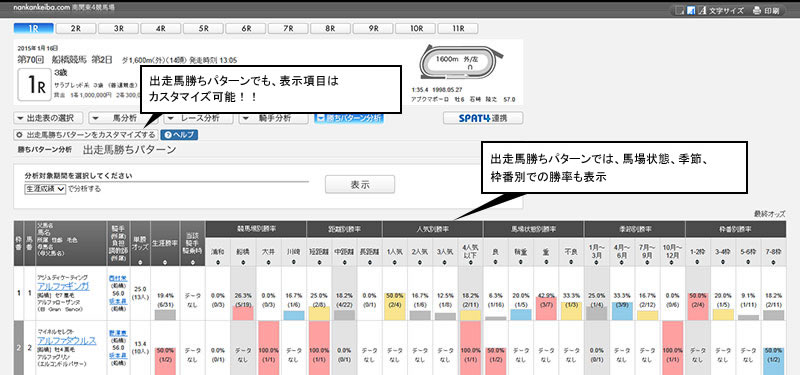The image size is (800, 375).
Task: Click the 表示 button
Action: click(x=360, y=185)
